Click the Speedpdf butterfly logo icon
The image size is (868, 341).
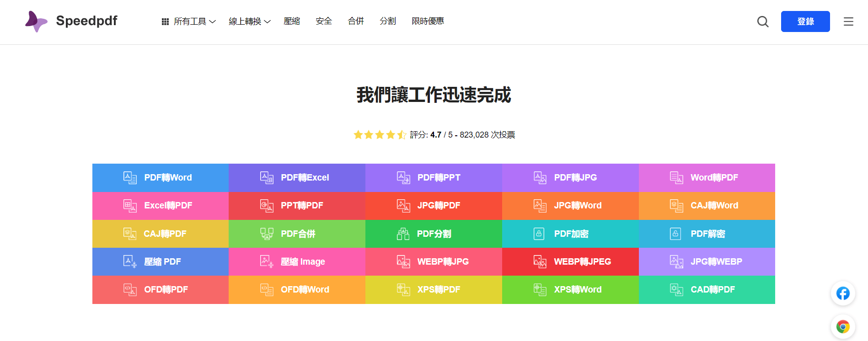click(x=36, y=21)
